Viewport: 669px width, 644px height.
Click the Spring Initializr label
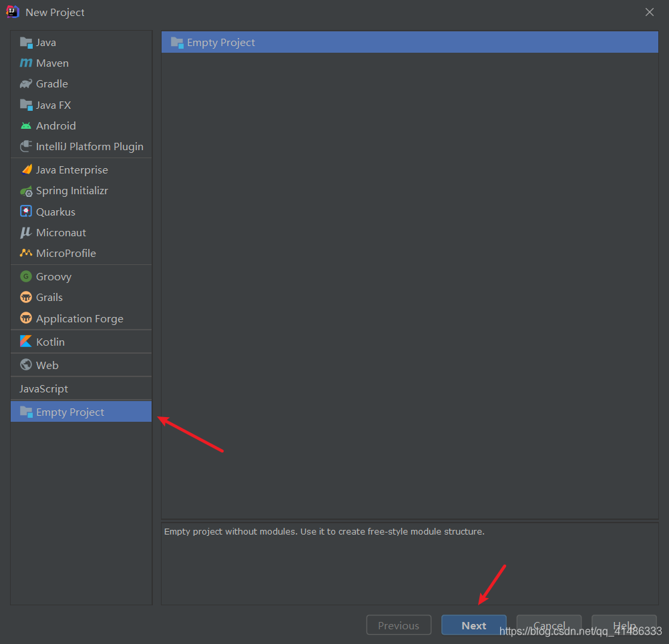pyautogui.click(x=72, y=191)
